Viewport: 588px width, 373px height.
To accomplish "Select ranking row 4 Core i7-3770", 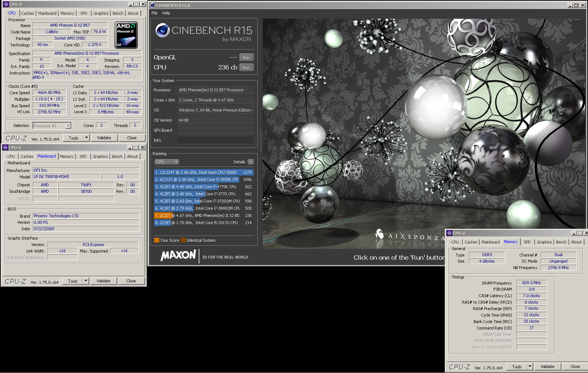I will point(204,194).
